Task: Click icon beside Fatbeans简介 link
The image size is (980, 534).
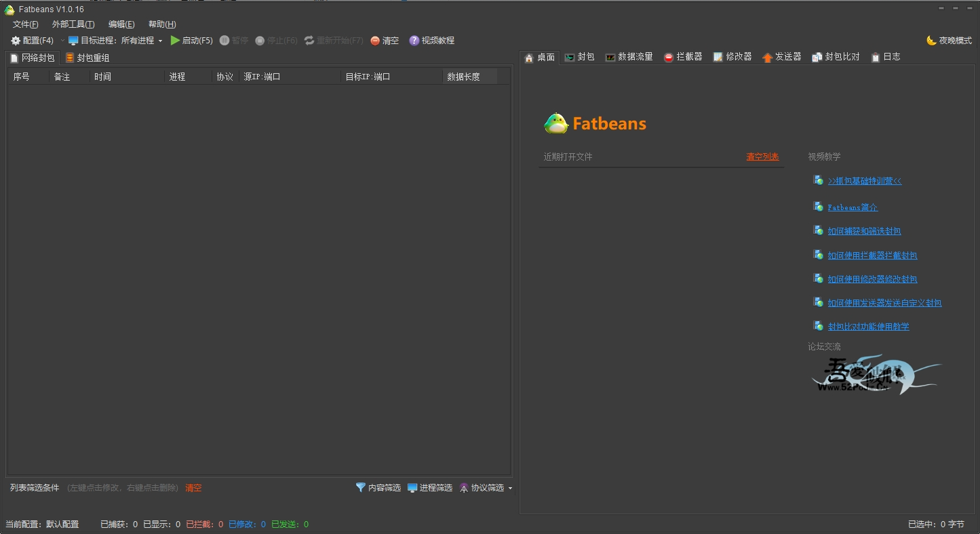Action: click(x=818, y=207)
